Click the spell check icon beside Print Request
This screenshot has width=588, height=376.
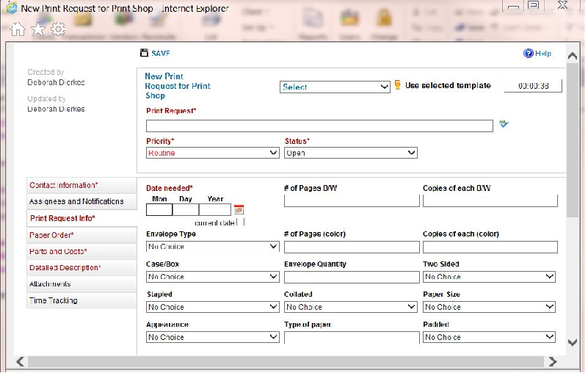coord(504,125)
